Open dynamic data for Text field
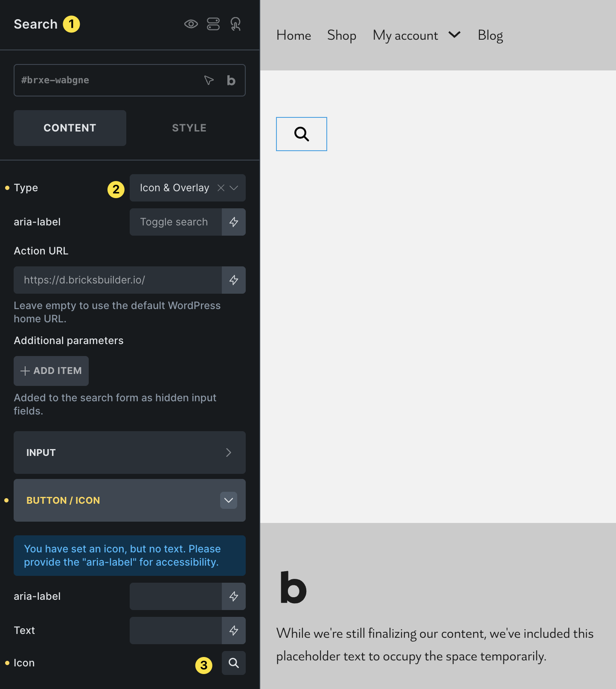The image size is (616, 689). click(x=234, y=631)
